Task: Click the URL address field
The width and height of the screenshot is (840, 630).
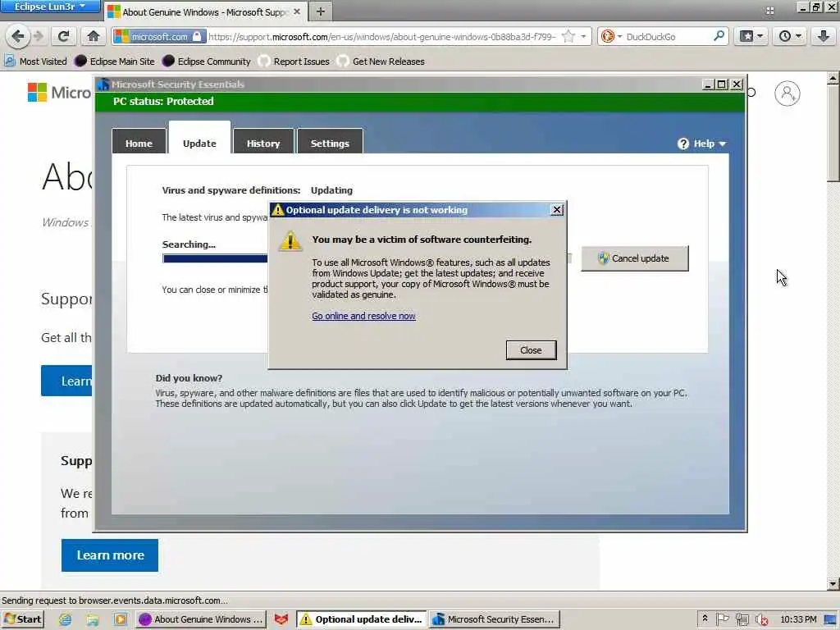Action: [381, 36]
